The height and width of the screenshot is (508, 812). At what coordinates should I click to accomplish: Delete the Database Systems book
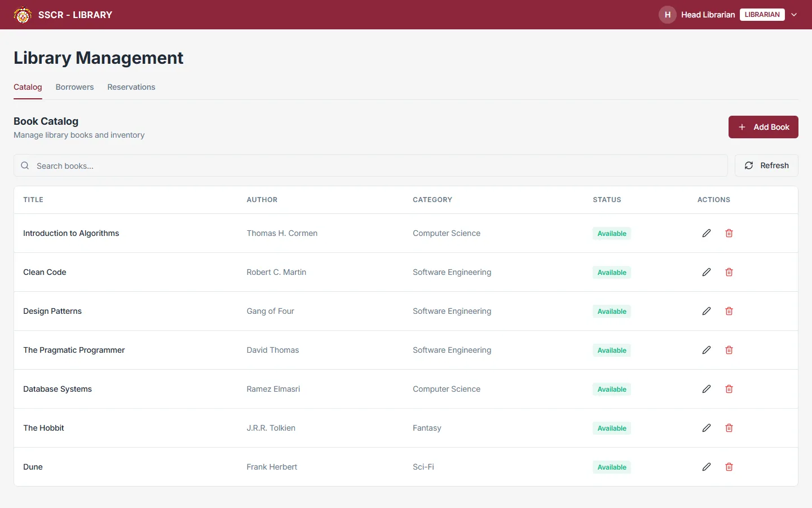[x=729, y=389]
